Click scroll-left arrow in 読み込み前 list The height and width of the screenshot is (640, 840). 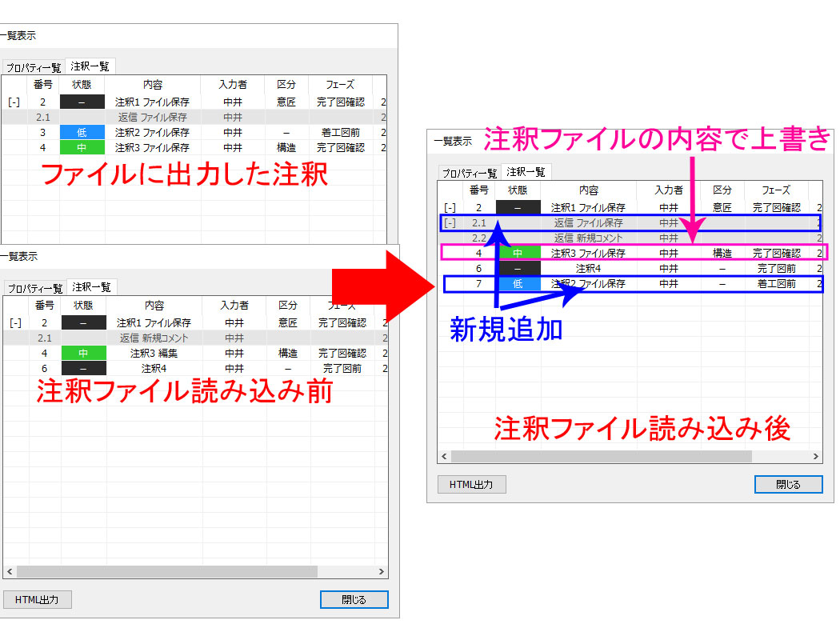[x=10, y=572]
